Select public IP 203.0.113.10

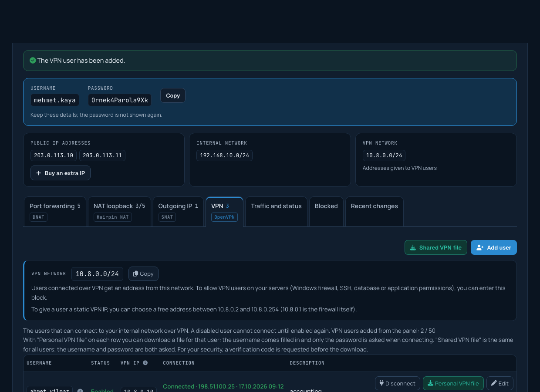coord(54,155)
